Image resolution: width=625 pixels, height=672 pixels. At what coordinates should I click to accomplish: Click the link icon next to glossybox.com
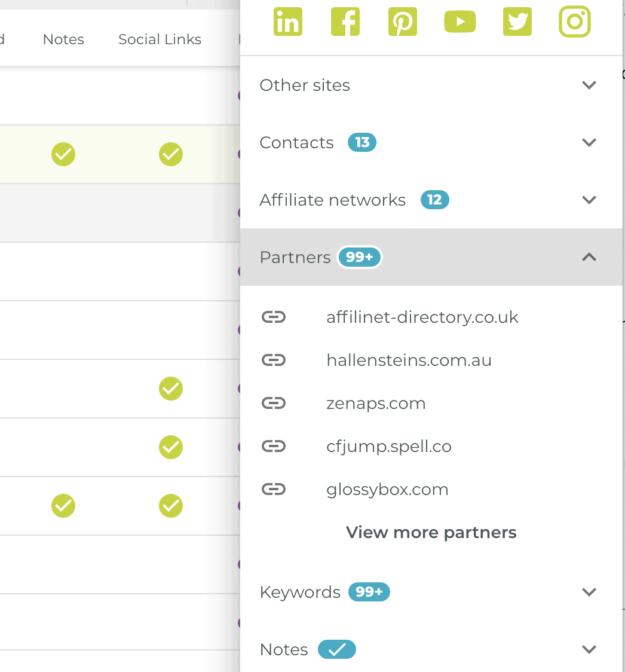(274, 489)
